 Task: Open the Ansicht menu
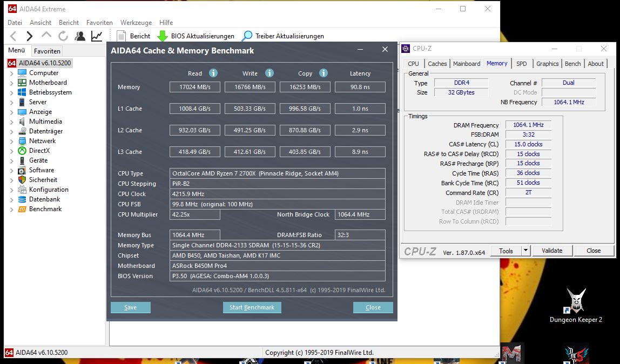click(41, 23)
